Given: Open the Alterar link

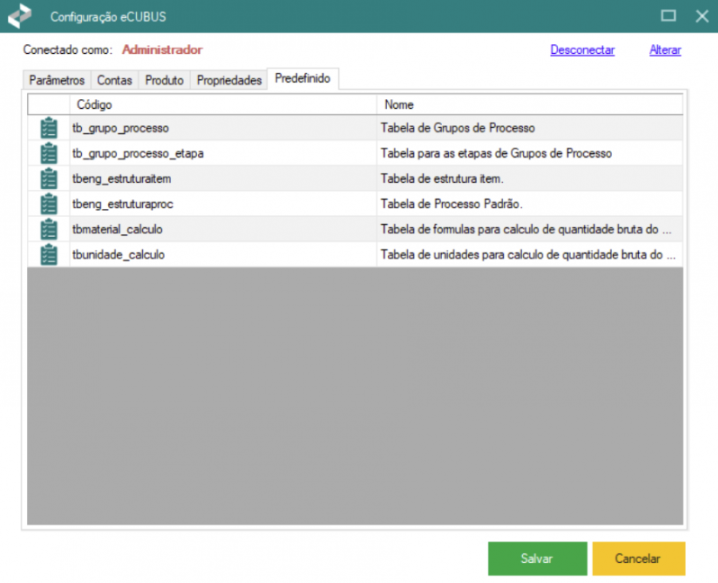Looking at the screenshot, I should point(665,50).
